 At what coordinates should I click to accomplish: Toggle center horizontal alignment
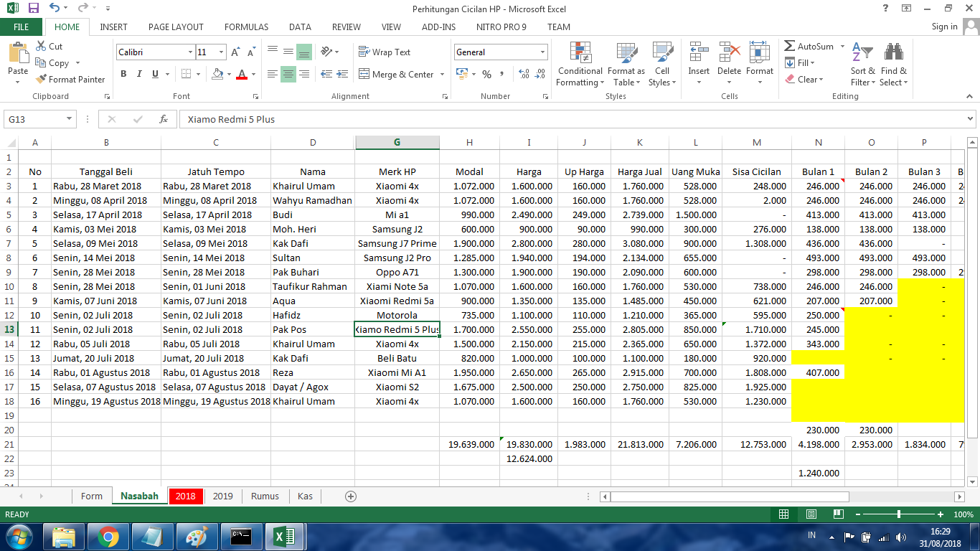(x=288, y=74)
